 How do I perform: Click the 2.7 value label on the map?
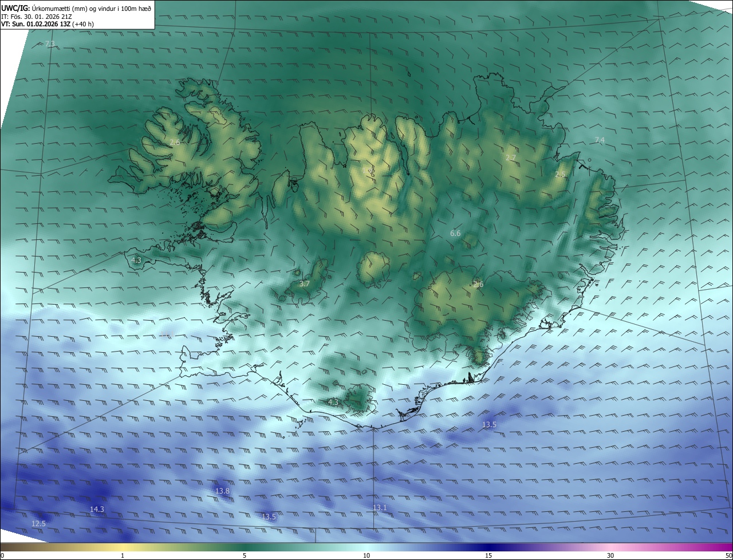[x=511, y=157]
